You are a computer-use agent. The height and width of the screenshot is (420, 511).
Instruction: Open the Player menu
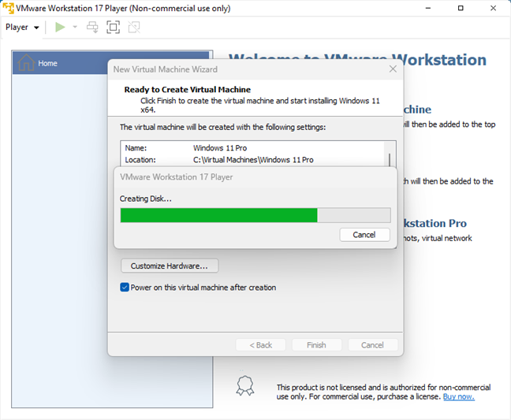point(22,28)
